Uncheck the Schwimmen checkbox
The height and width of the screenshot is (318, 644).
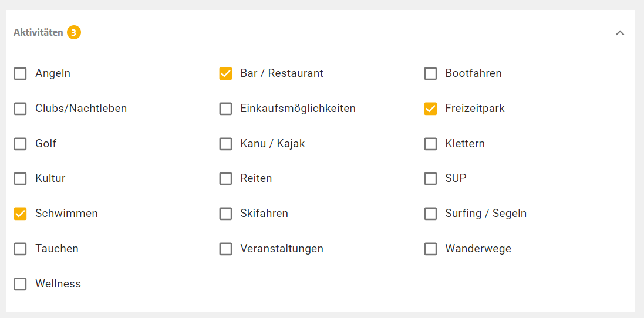(21, 214)
